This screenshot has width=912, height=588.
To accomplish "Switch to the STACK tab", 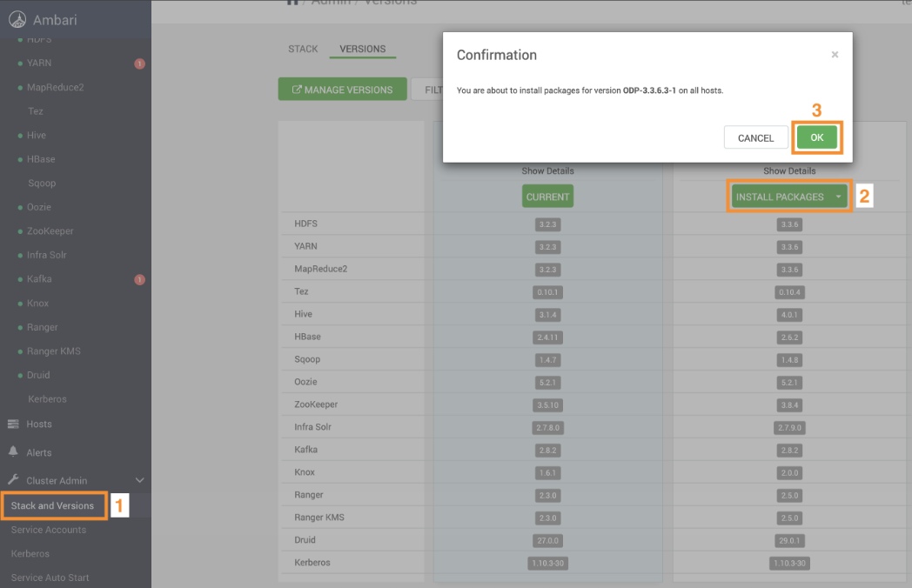I will point(303,49).
